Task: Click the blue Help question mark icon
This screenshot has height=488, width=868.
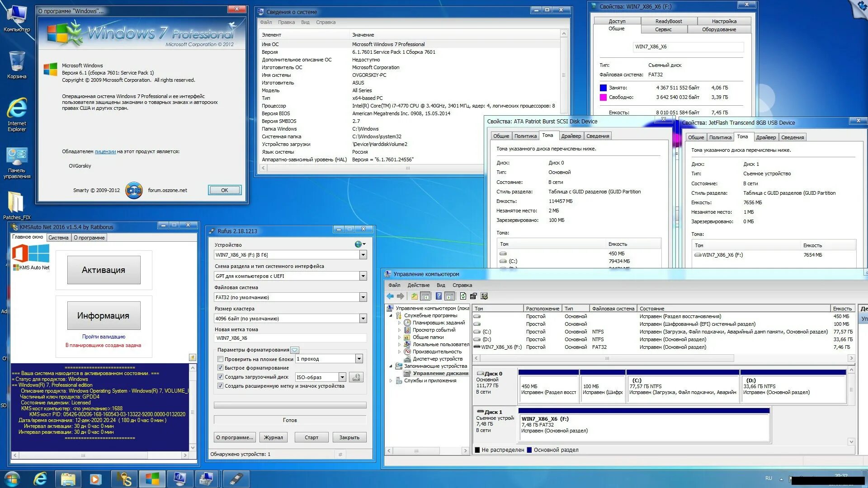Action: (438, 296)
